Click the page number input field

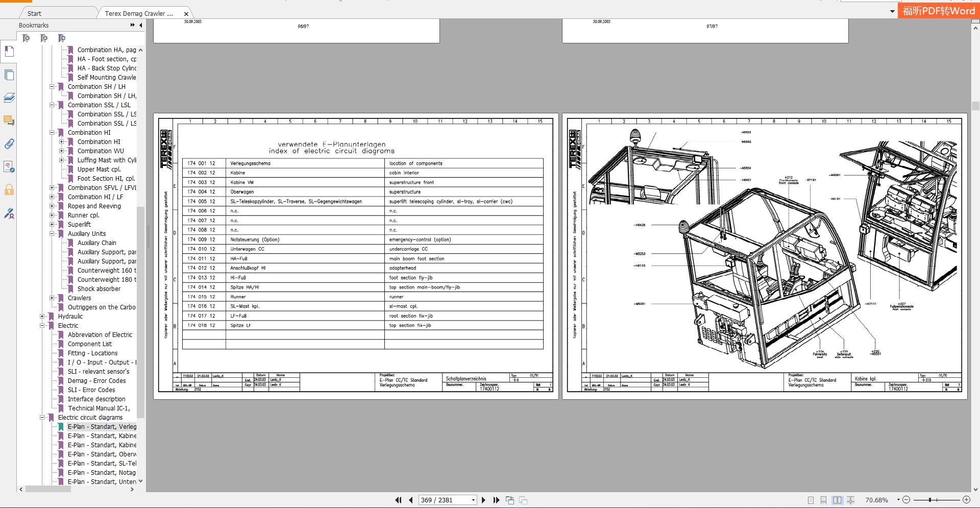(444, 500)
